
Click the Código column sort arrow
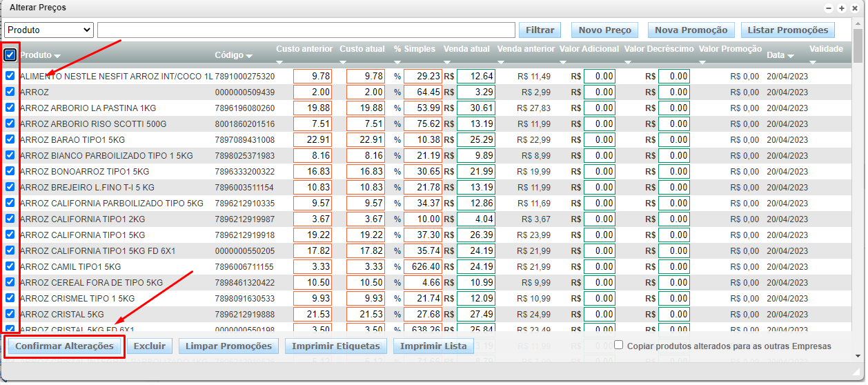pyautogui.click(x=248, y=56)
